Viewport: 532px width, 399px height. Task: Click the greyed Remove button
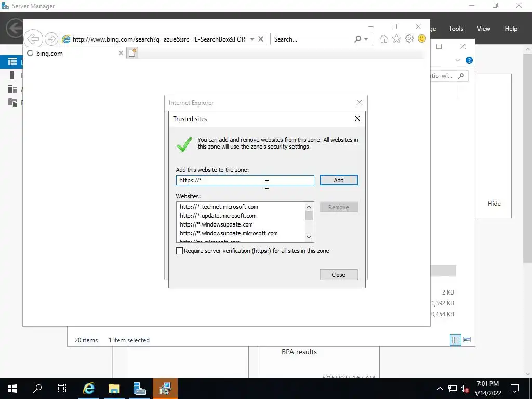pos(339,207)
